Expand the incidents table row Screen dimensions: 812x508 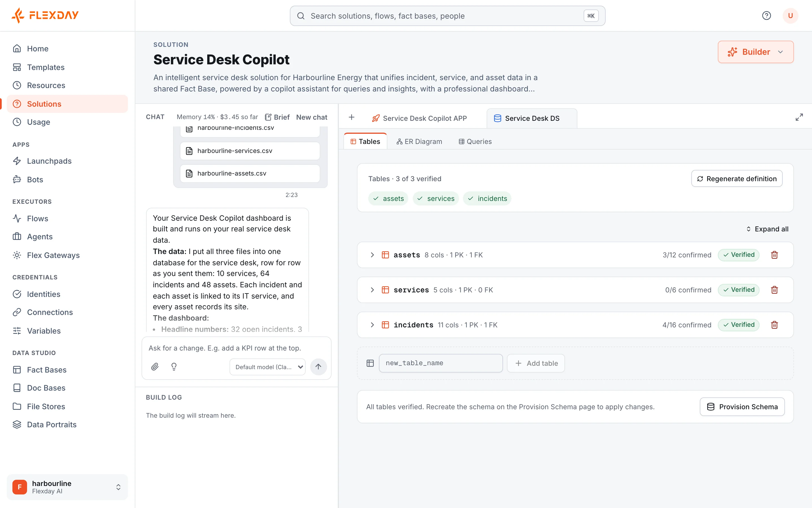(x=372, y=325)
